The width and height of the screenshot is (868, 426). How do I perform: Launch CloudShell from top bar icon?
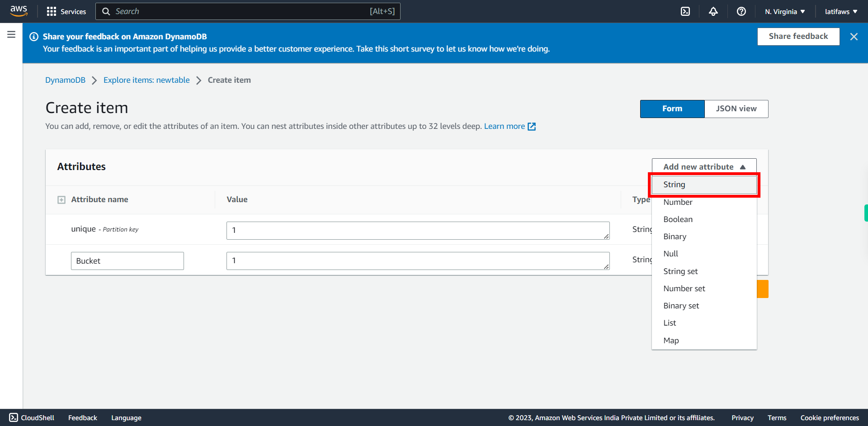[x=685, y=11]
